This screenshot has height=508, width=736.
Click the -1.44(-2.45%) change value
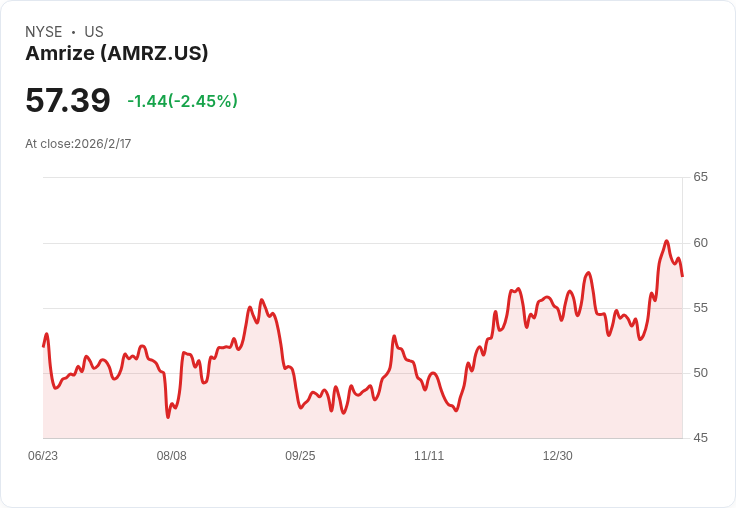(183, 101)
